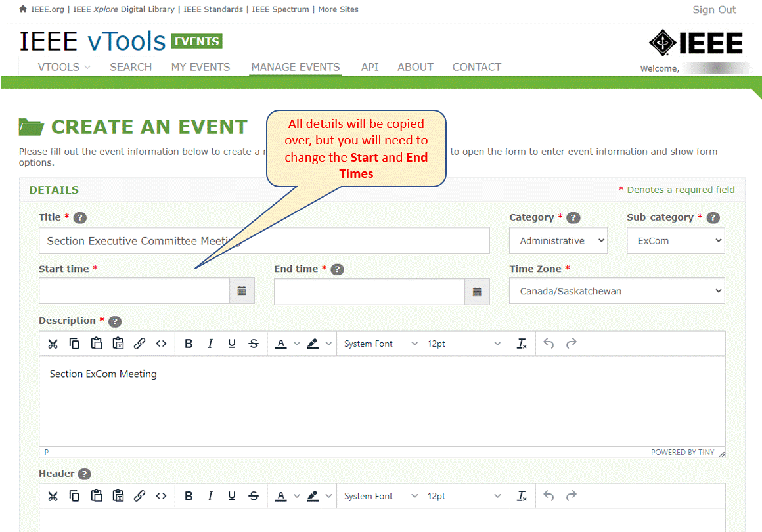Open MANAGE EVENTS in navigation
Viewport: 762px width, 532px height.
(x=296, y=67)
